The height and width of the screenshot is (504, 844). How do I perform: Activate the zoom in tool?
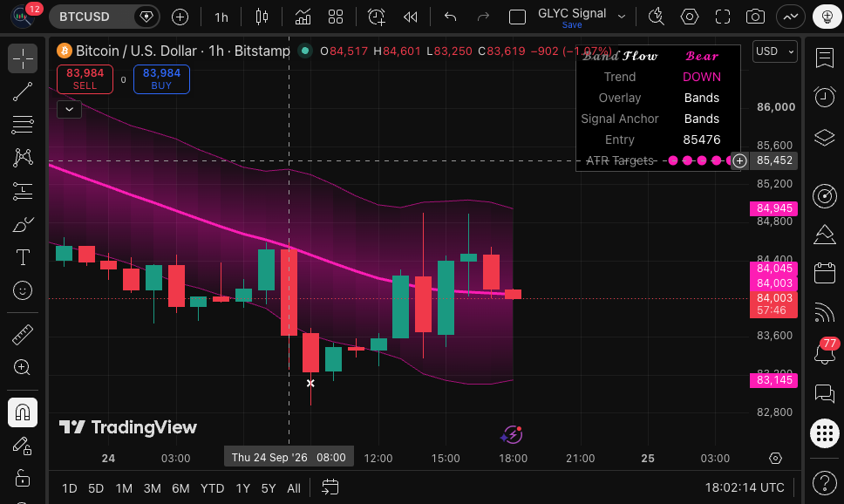[23, 367]
